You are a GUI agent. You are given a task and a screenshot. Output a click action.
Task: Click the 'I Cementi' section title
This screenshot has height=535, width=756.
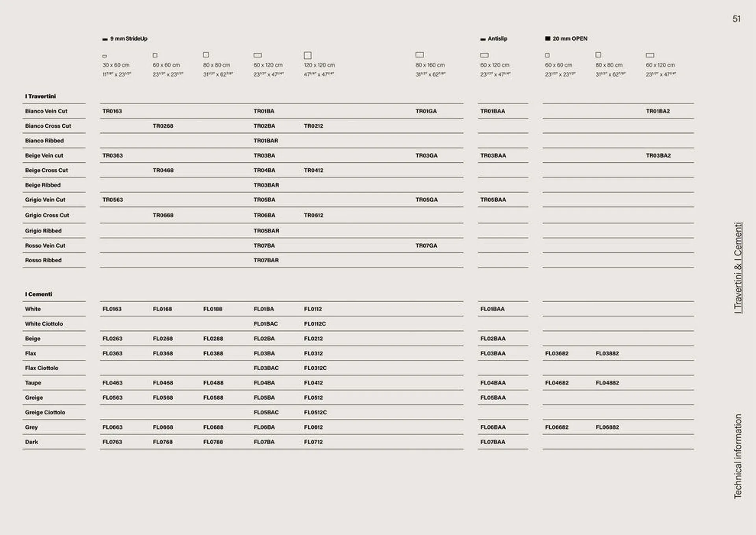(39, 294)
